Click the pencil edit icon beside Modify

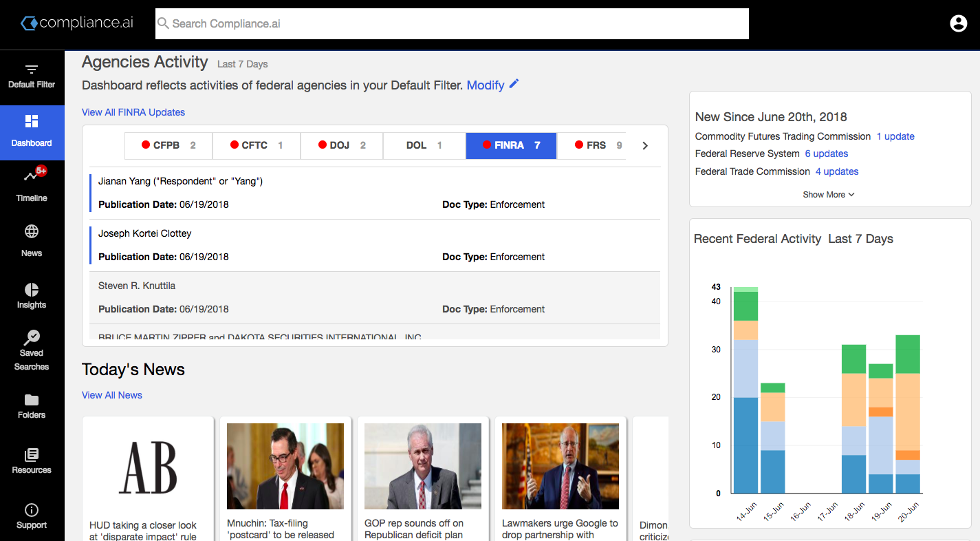click(514, 84)
